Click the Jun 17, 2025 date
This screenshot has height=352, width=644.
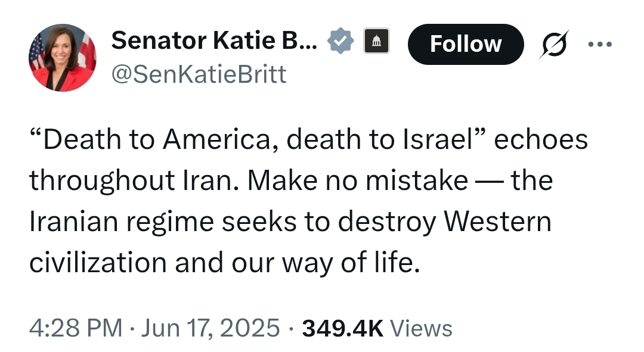click(x=210, y=328)
